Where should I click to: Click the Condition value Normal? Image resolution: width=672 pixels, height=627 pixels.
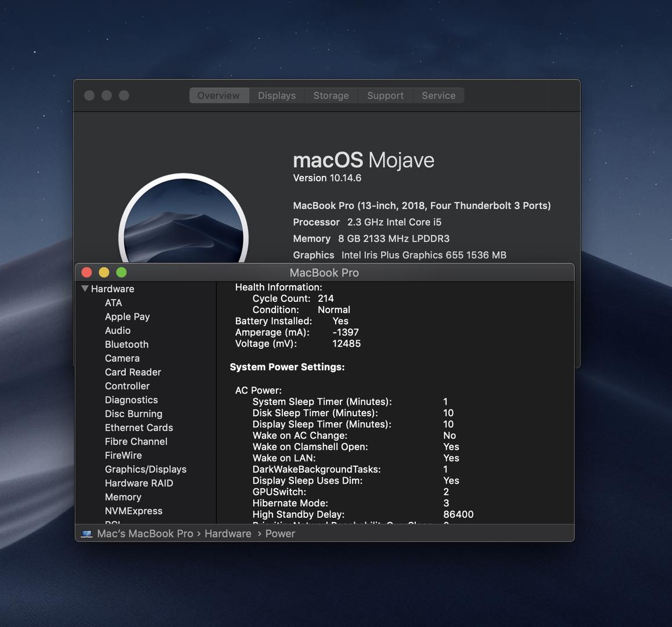point(334,309)
